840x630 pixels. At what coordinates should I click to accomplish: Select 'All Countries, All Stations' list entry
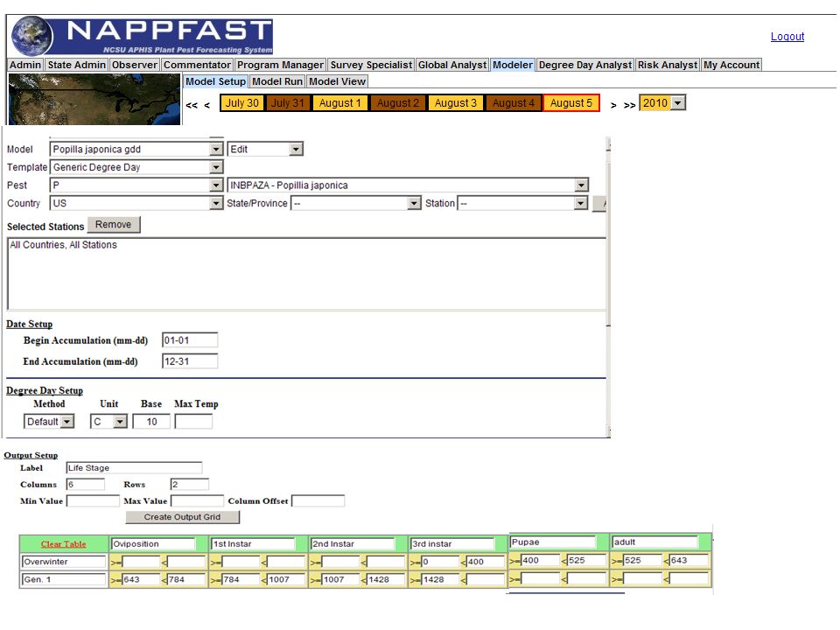click(x=63, y=245)
